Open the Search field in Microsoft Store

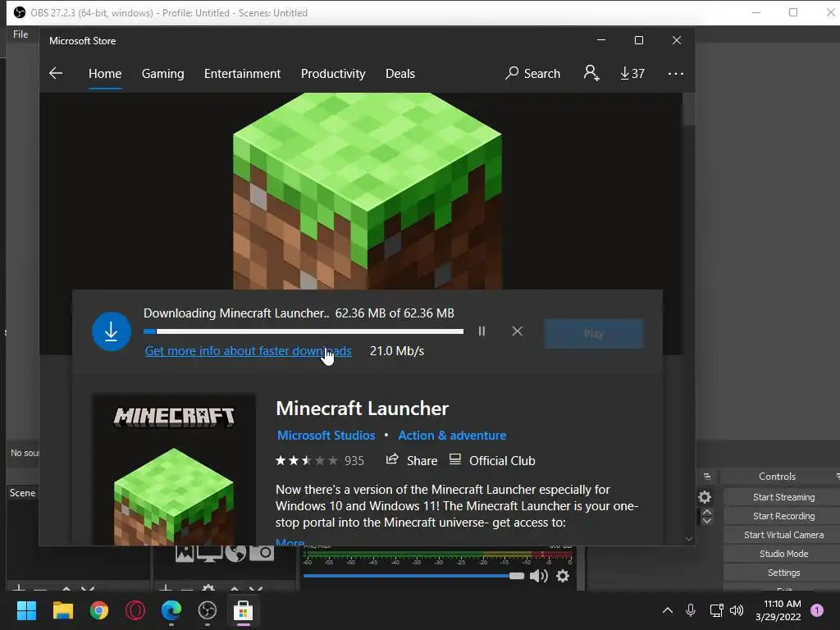(532, 73)
